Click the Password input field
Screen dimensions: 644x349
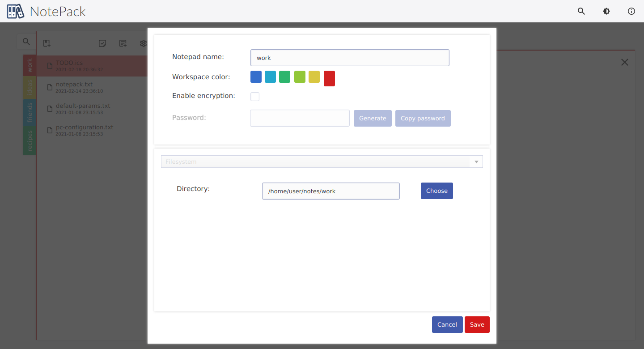pyautogui.click(x=300, y=118)
